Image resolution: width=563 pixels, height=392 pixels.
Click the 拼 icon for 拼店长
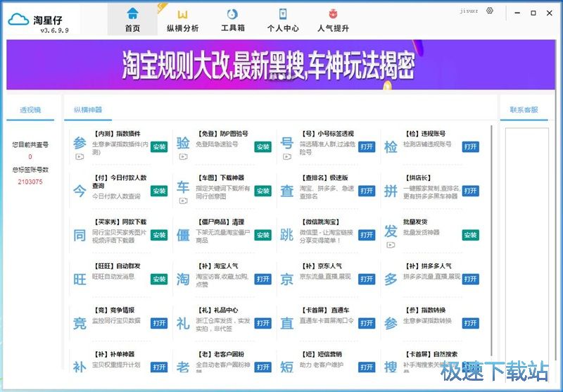[x=391, y=191]
